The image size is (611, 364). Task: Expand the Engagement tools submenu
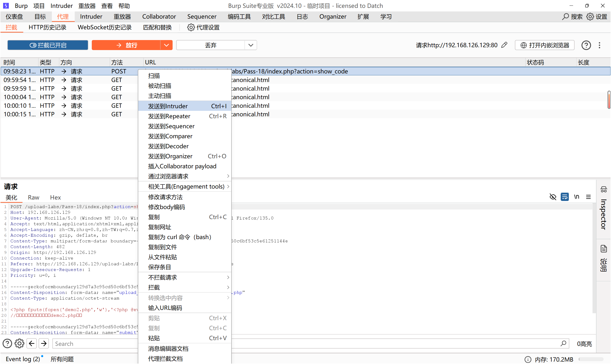[x=186, y=187]
